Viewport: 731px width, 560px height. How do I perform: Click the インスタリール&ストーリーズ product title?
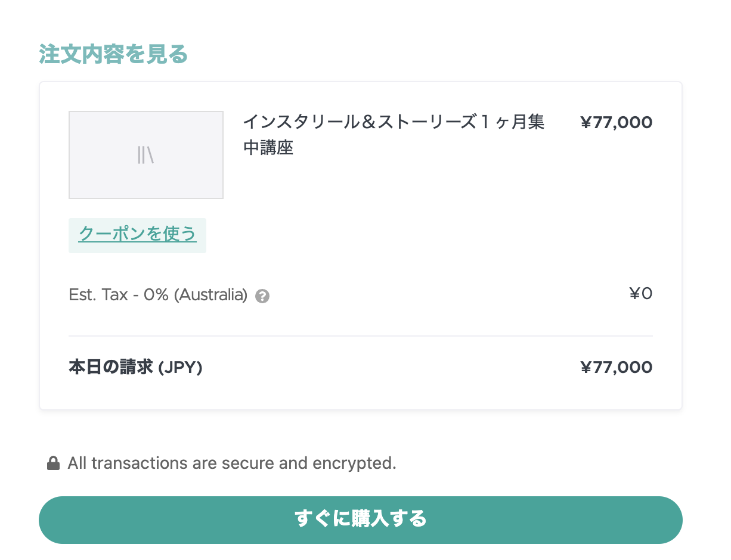pos(394,122)
